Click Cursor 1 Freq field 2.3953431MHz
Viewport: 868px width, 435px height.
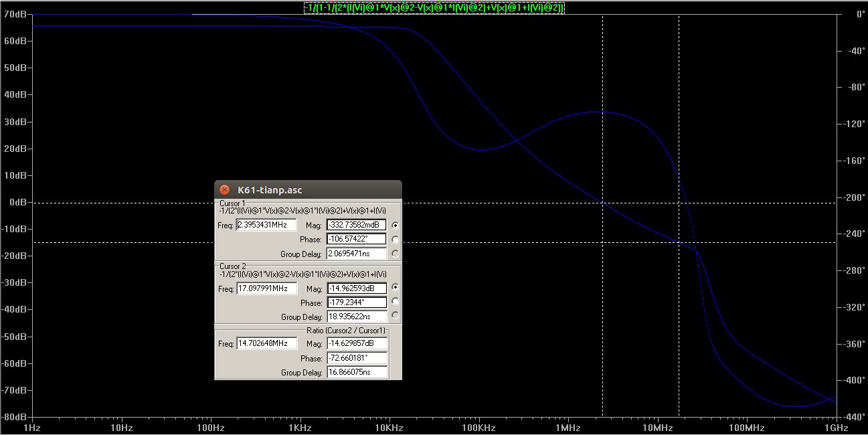(x=266, y=225)
